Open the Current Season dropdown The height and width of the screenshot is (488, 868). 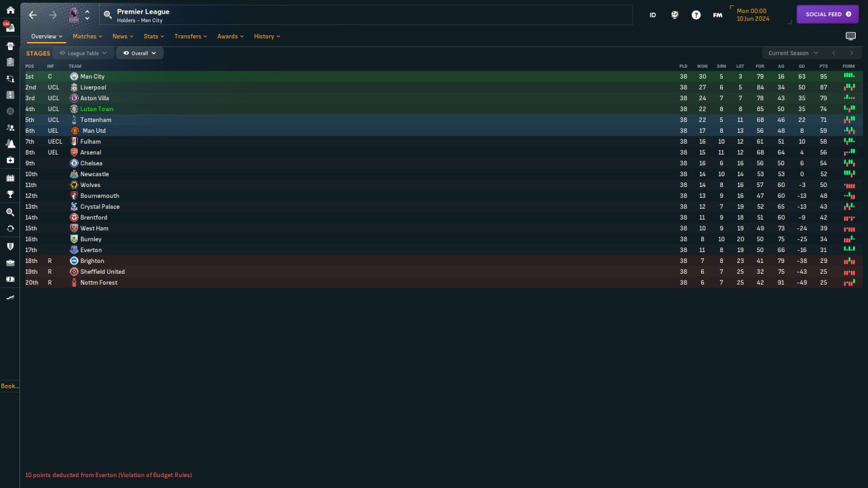coord(792,53)
